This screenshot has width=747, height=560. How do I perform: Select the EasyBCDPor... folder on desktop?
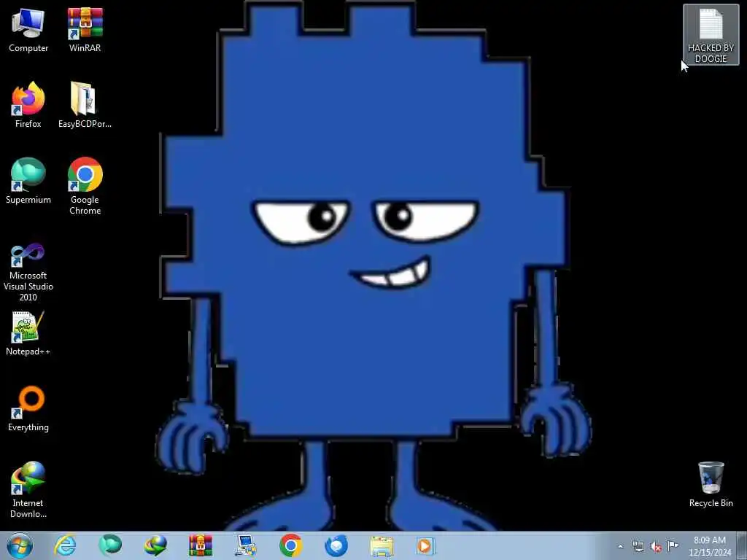click(85, 105)
